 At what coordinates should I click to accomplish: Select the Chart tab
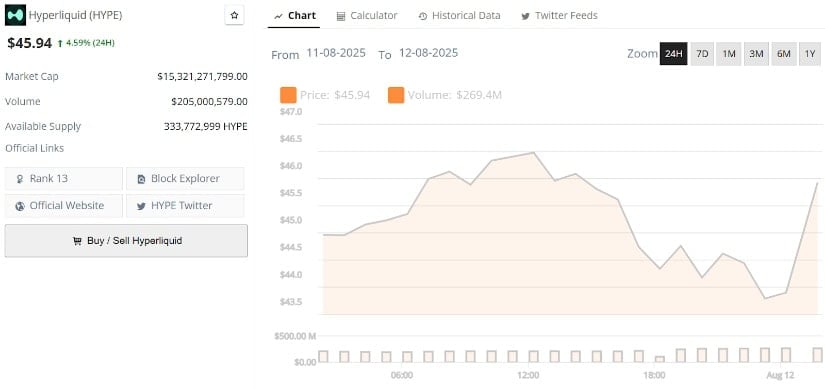point(295,16)
